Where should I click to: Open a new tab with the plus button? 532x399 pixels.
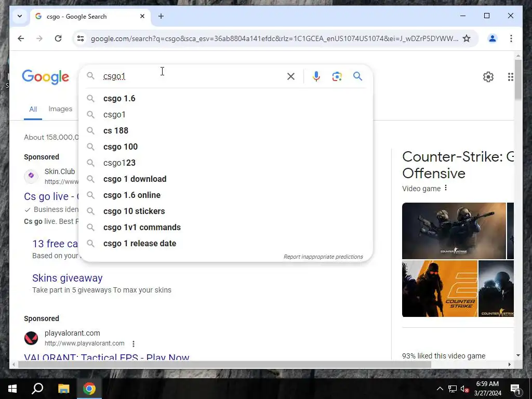(161, 16)
